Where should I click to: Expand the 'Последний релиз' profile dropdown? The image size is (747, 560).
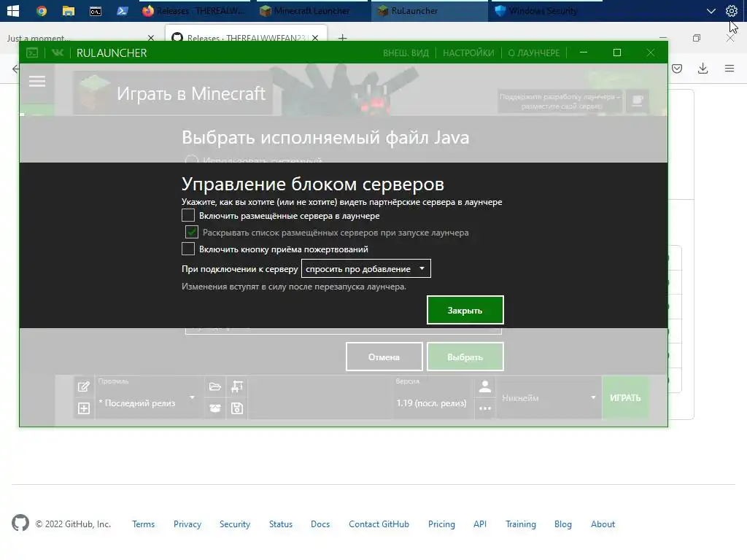192,397
